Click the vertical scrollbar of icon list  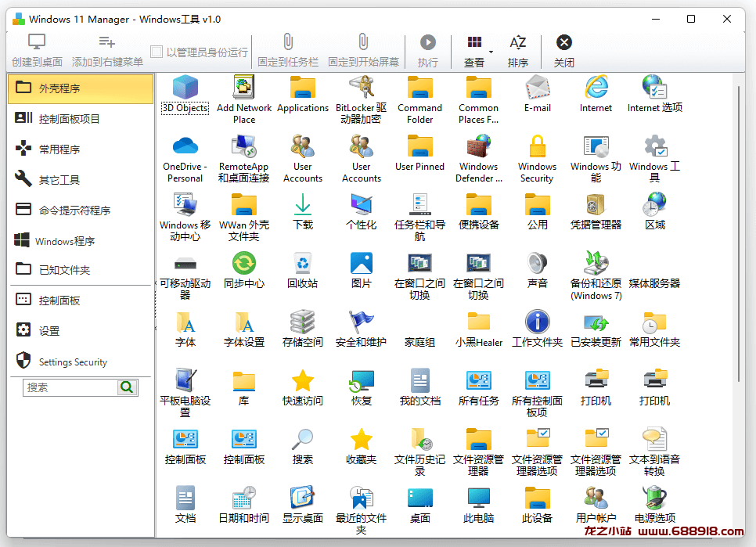(x=738, y=234)
